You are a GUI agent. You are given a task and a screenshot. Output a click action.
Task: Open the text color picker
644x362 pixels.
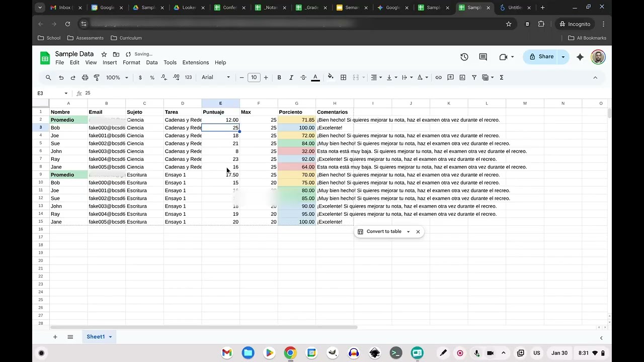click(x=315, y=77)
